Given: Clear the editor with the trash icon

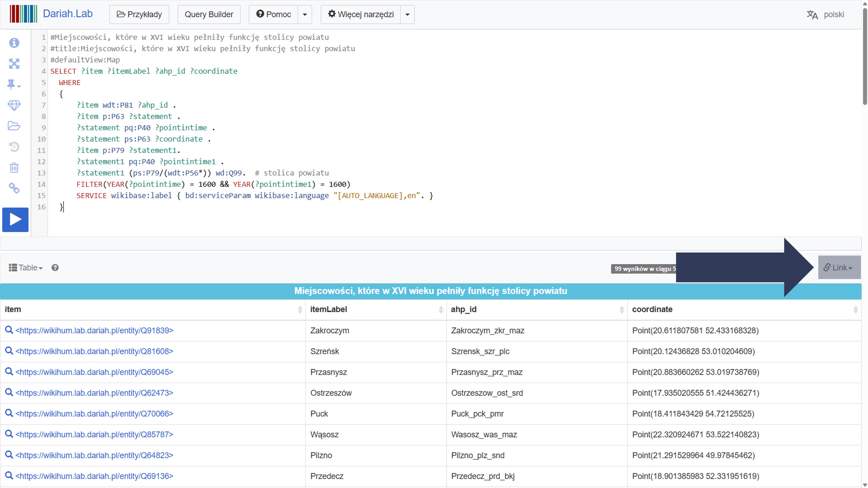Looking at the screenshot, I should pos(14,168).
